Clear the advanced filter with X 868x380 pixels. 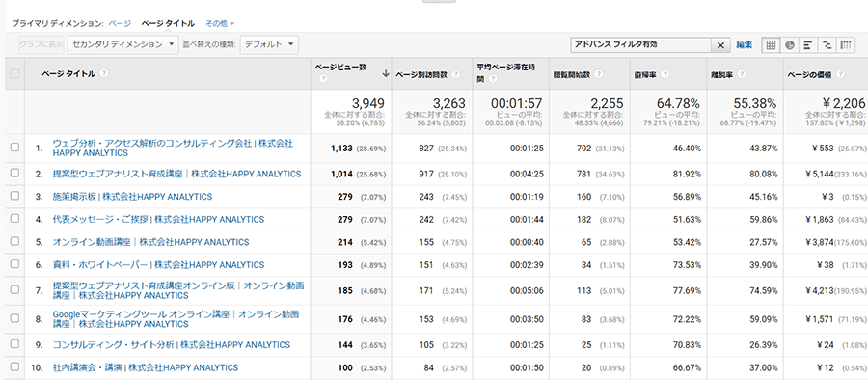(x=720, y=45)
